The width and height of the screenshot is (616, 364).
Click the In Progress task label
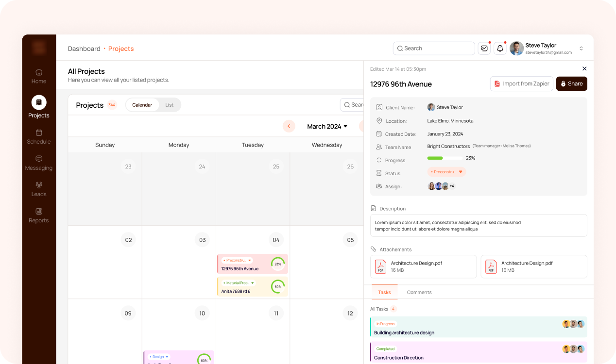click(385, 324)
